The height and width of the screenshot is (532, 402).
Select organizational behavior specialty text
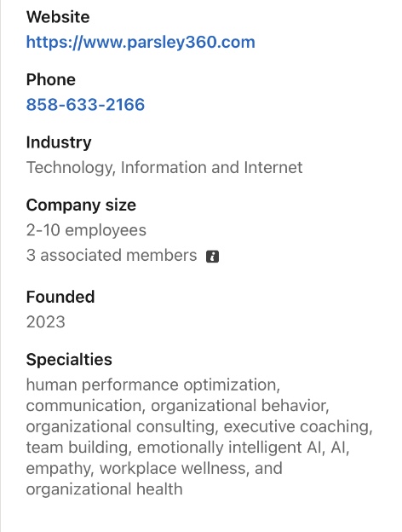[239, 406]
